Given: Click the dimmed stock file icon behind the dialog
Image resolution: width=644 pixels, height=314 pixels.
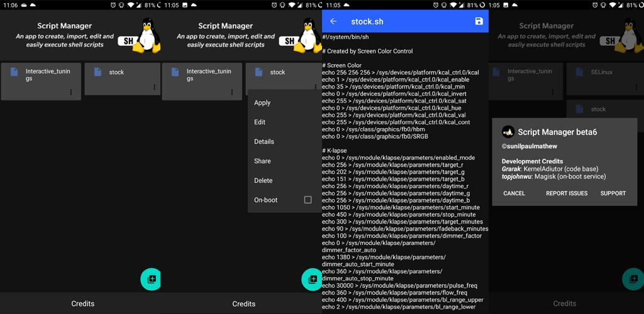Looking at the screenshot, I should point(579,109).
